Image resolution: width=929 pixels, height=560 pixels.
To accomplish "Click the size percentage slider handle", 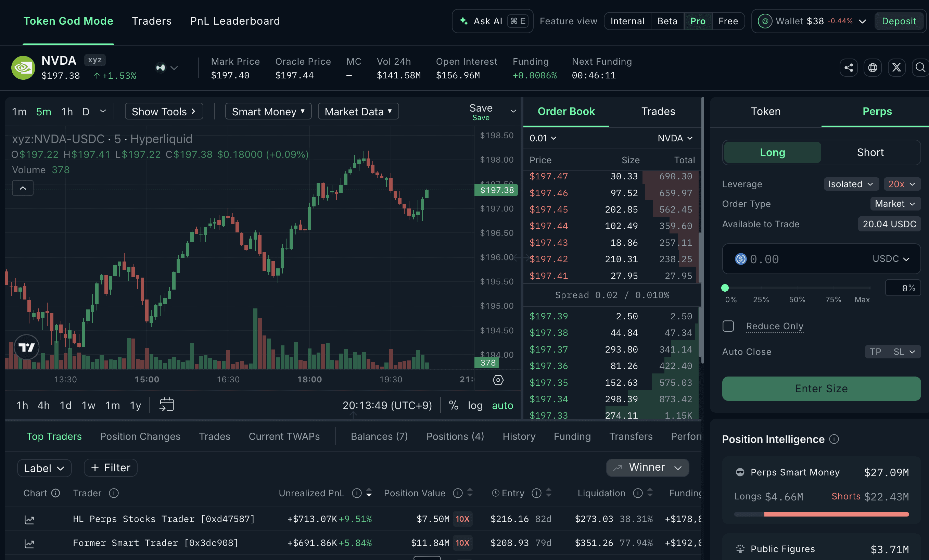I will pos(725,288).
